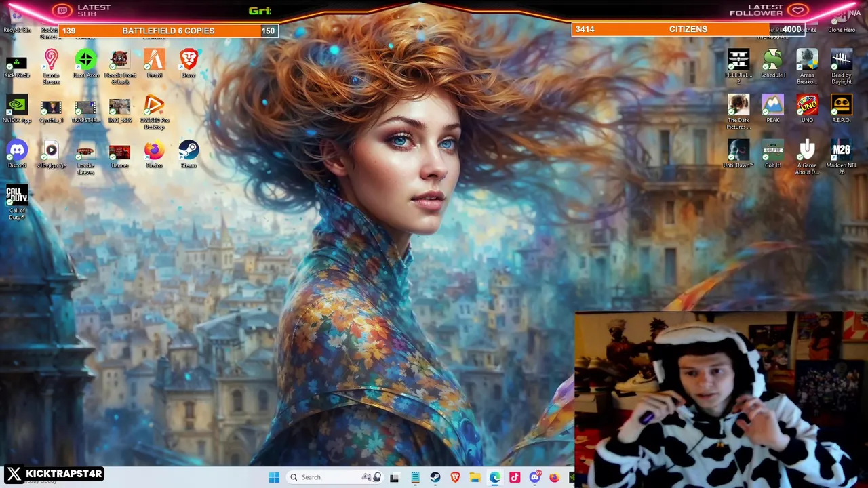868x488 pixels.
Task: Launch the Madden NFL 26 shortcut
Action: point(842,158)
